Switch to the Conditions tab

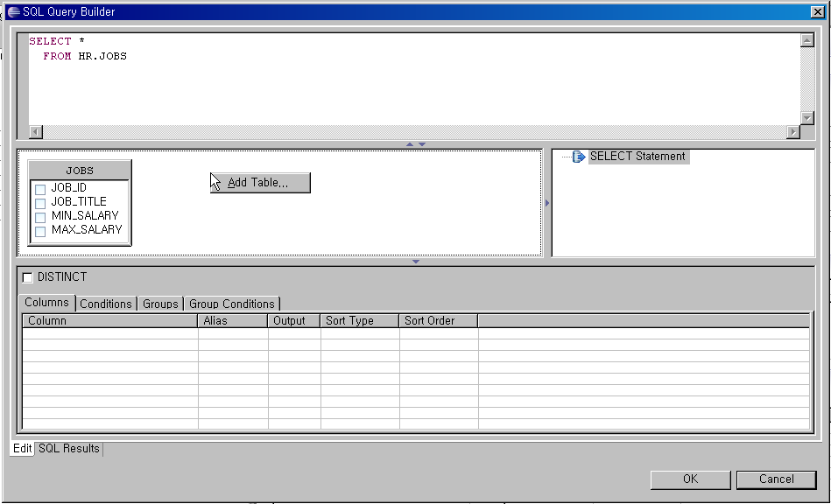click(x=106, y=304)
